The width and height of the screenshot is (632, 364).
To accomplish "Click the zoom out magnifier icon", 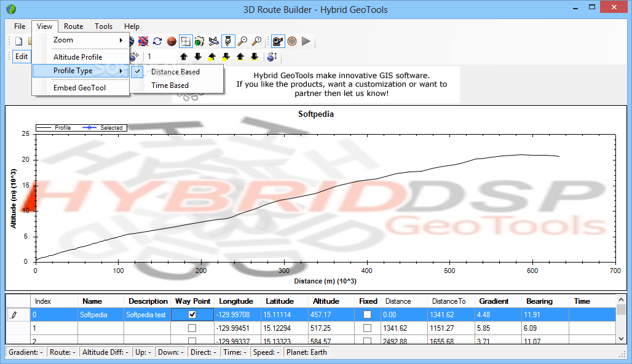I will pyautogui.click(x=242, y=41).
